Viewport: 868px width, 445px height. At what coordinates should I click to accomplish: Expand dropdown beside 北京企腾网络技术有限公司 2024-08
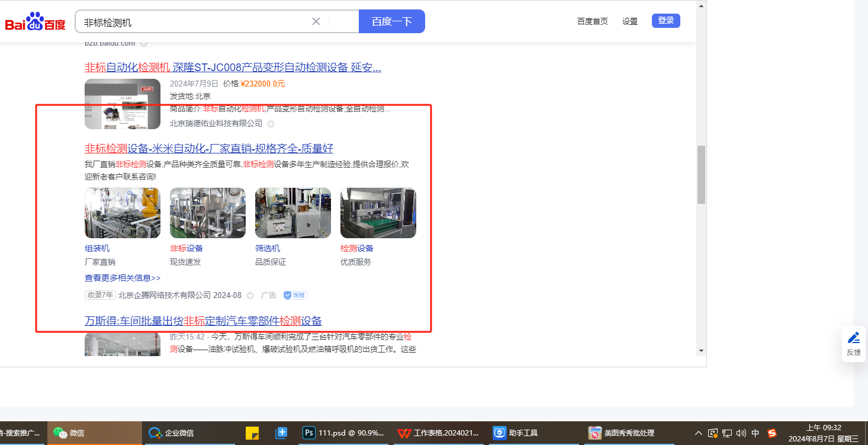point(250,296)
